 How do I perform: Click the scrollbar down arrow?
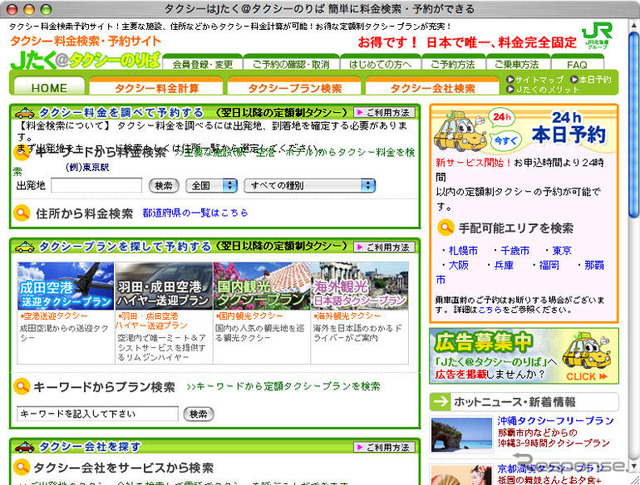coord(633,465)
